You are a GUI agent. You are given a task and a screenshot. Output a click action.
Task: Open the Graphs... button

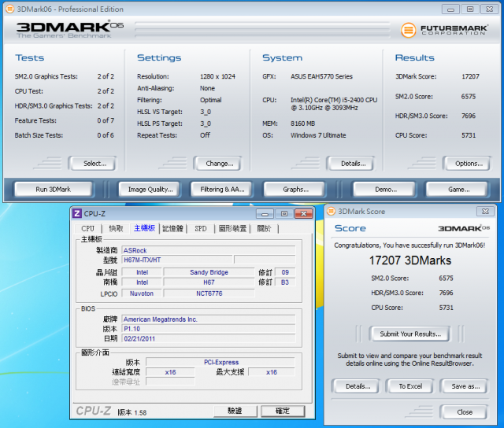tap(296, 190)
